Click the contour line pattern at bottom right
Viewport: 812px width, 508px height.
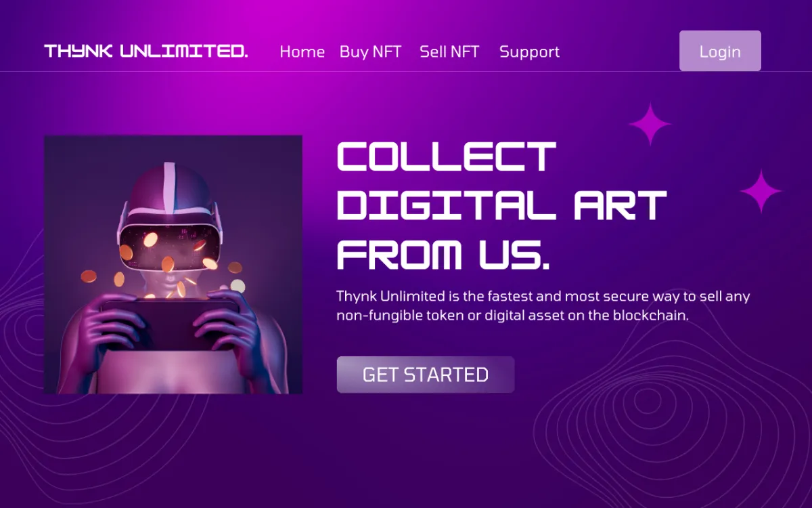pyautogui.click(x=670, y=420)
